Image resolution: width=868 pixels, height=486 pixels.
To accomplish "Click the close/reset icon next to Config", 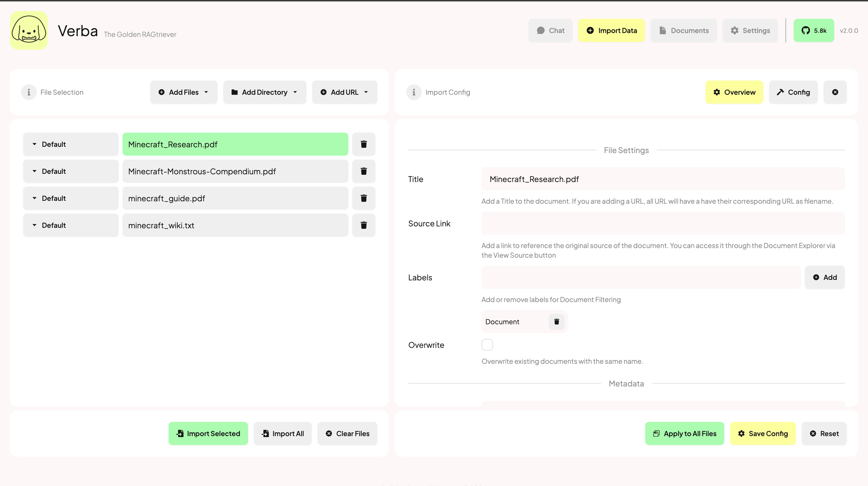I will (x=835, y=92).
